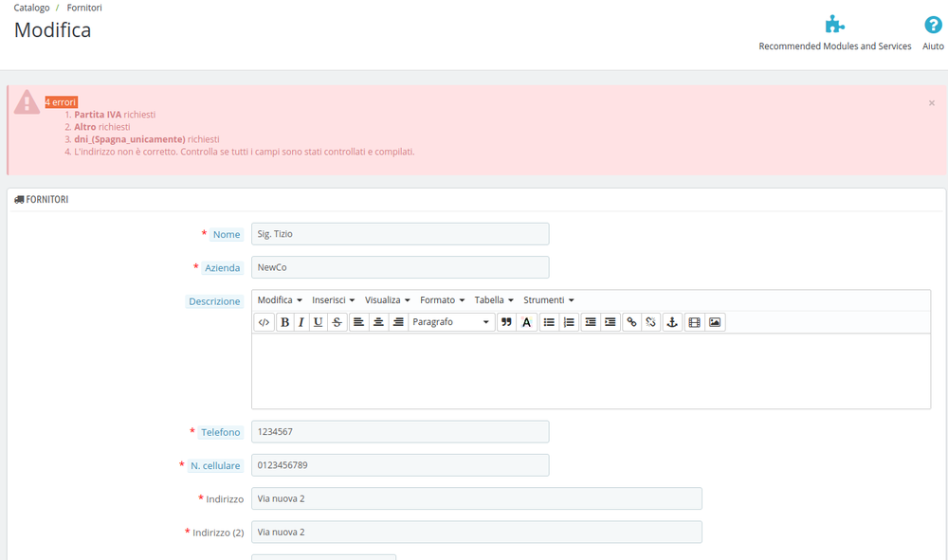Click the Descrizione field label
Viewport: 948px width, 560px height.
point(214,301)
